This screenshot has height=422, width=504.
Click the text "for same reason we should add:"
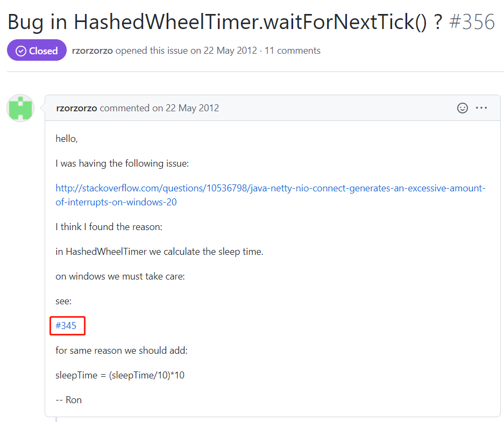point(121,351)
